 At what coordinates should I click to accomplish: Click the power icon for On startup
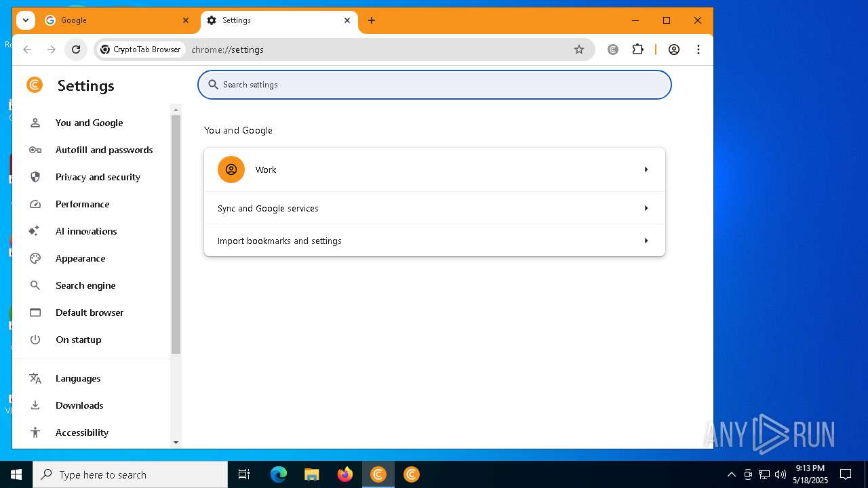click(x=35, y=340)
